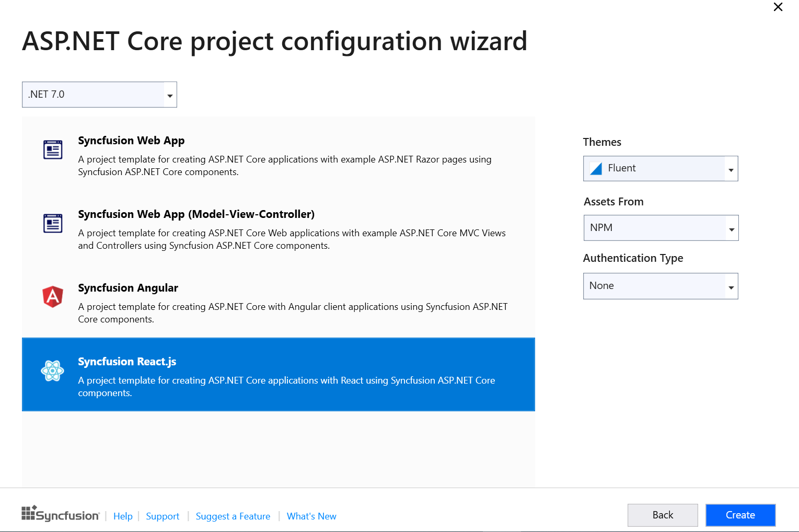Image resolution: width=799 pixels, height=532 pixels.
Task: Open the Authentication Type None dropdown
Action: (x=661, y=286)
